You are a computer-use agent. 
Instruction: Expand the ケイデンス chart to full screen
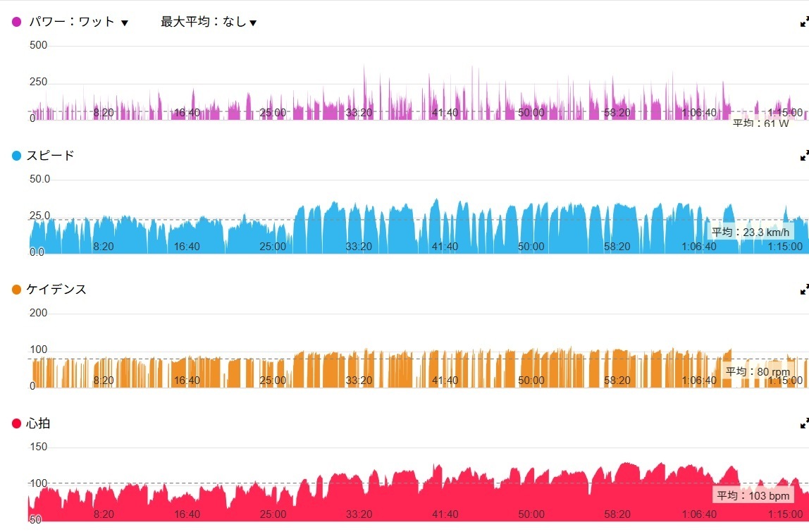pyautogui.click(x=804, y=290)
